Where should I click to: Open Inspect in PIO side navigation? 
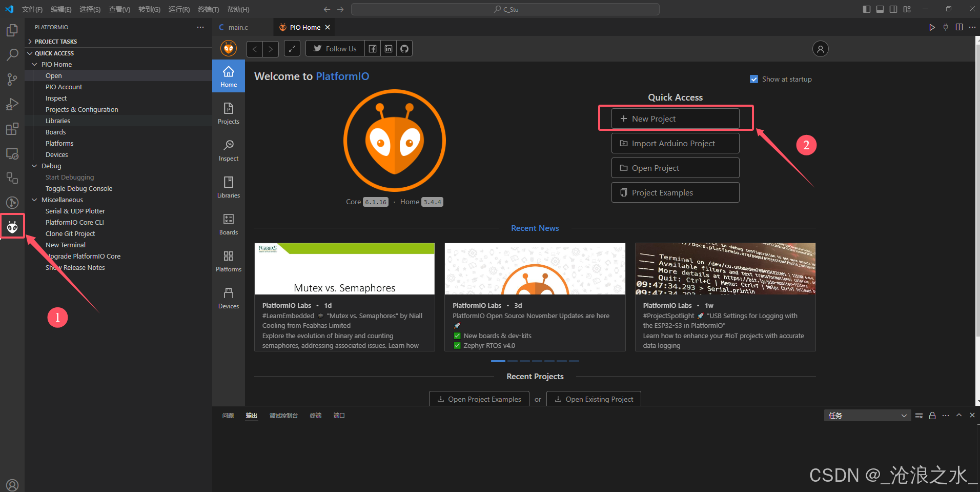[x=229, y=150]
